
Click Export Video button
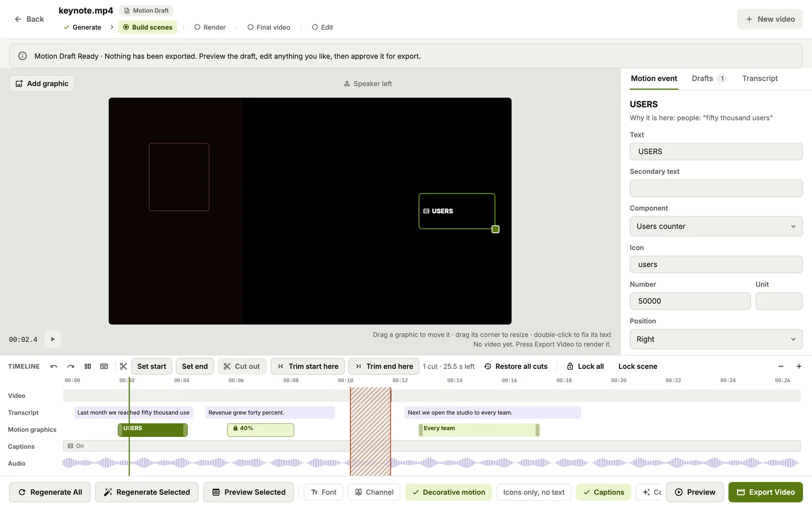tap(765, 492)
